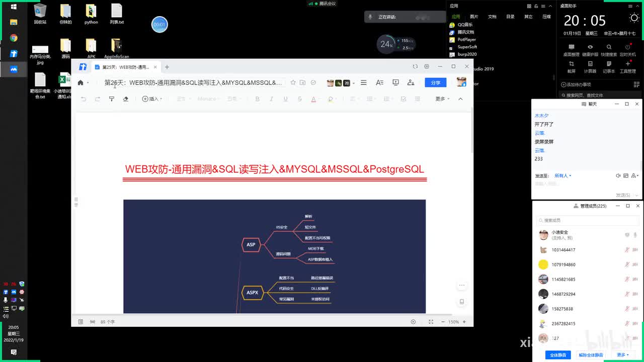Open the 150% zoom level selector
644x362 pixels.
pyautogui.click(x=453, y=322)
